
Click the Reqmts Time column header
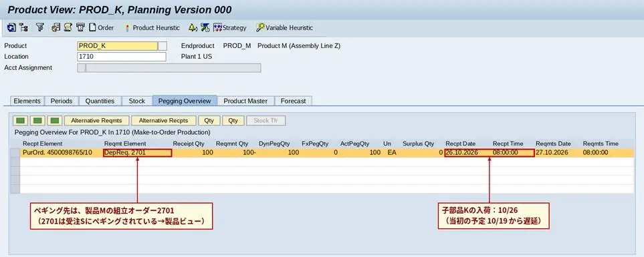pyautogui.click(x=601, y=144)
